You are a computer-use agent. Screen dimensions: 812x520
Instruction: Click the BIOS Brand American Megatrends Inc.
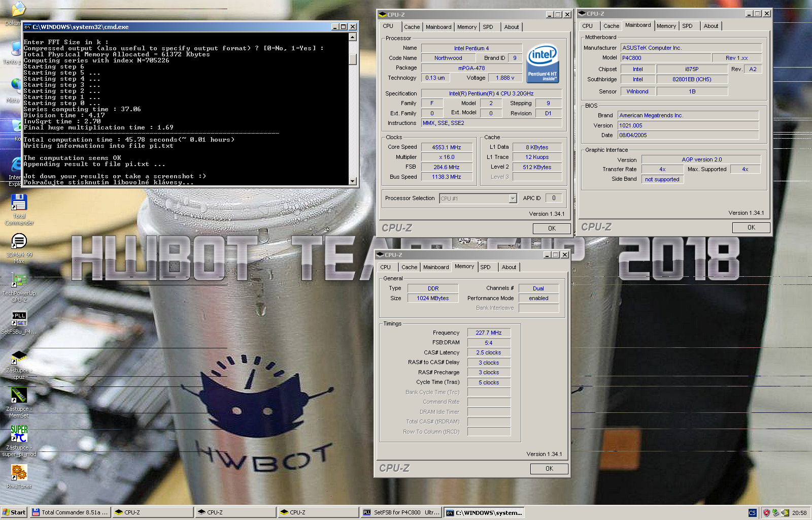click(x=688, y=116)
